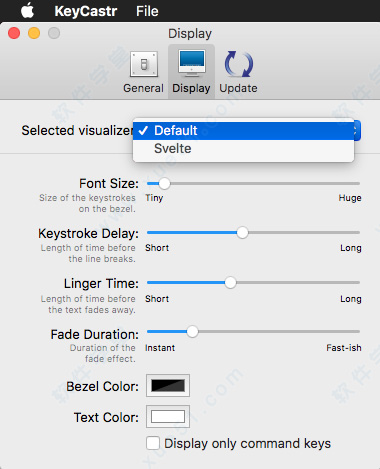
Task: Open the Bezel Color well
Action: tap(168, 386)
